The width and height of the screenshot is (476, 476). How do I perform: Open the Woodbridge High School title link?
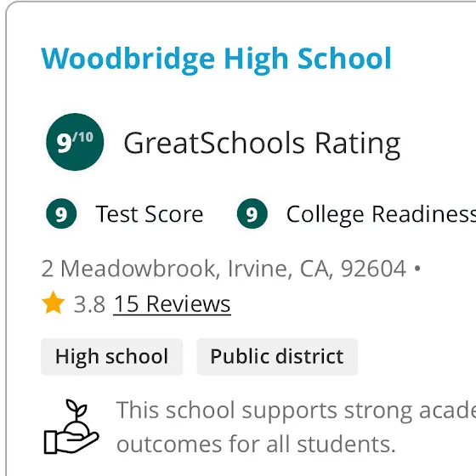[216, 60]
